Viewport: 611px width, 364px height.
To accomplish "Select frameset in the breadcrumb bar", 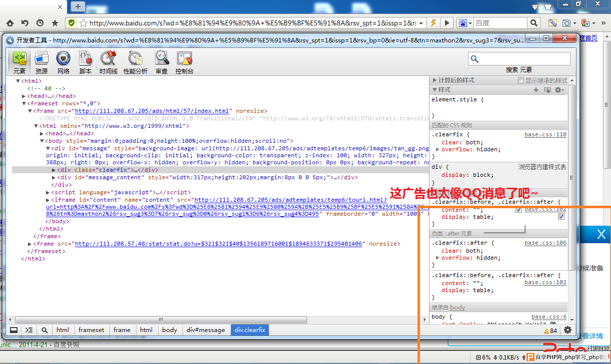I will pos(91,330).
